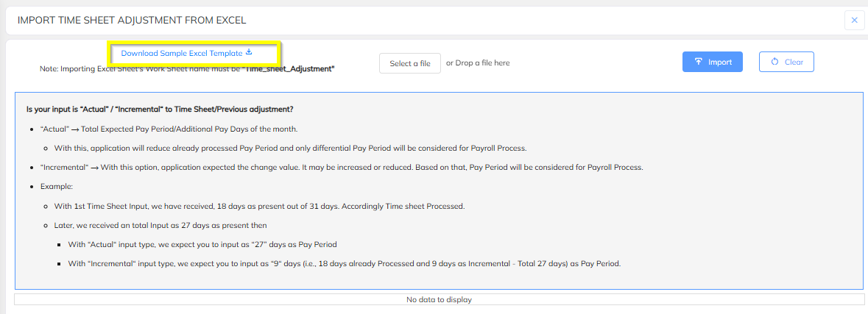Click the blue Import button
Image resolution: width=868 pixels, height=314 pixels.
click(713, 62)
